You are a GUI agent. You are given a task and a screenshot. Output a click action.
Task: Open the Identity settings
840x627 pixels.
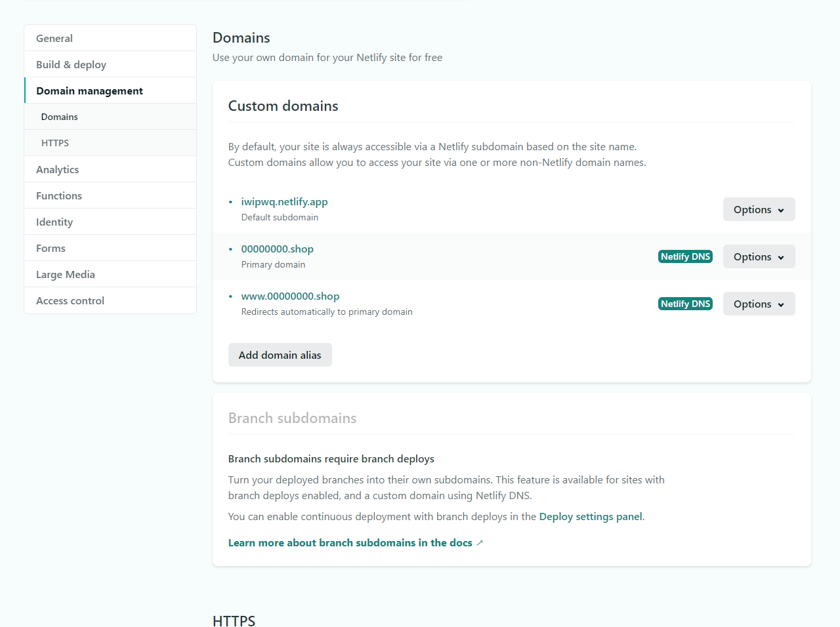[x=110, y=222]
